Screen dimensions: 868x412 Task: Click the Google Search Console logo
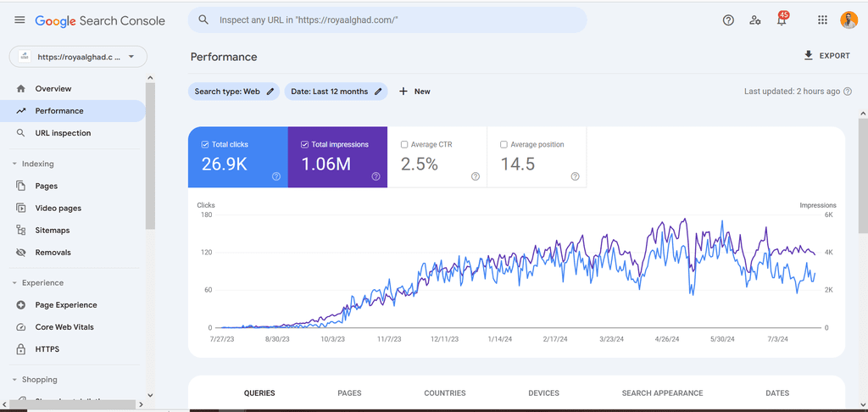[100, 20]
